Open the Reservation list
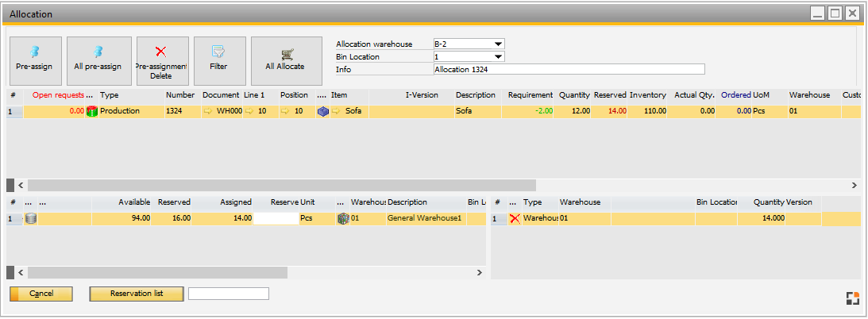 click(x=137, y=294)
